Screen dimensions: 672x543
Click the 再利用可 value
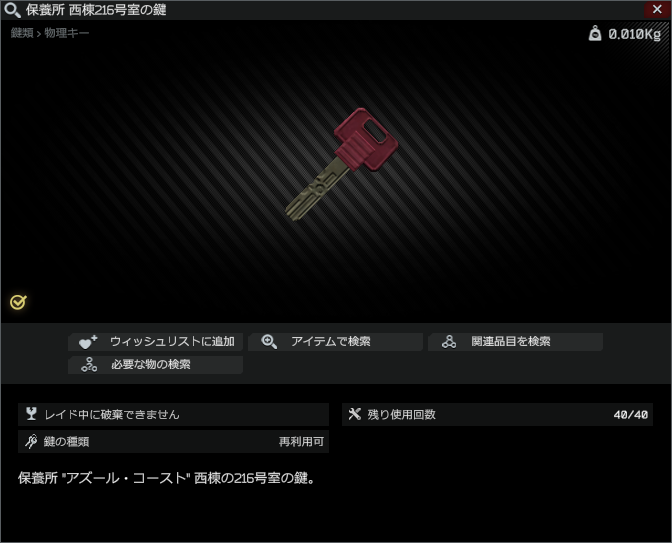(301, 441)
